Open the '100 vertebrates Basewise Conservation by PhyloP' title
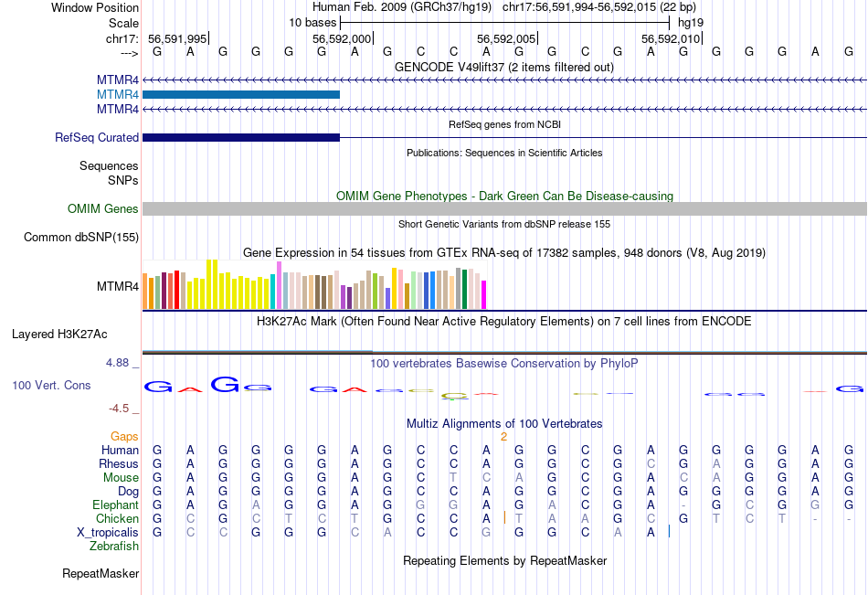This screenshot has height=595, width=868. click(504, 364)
